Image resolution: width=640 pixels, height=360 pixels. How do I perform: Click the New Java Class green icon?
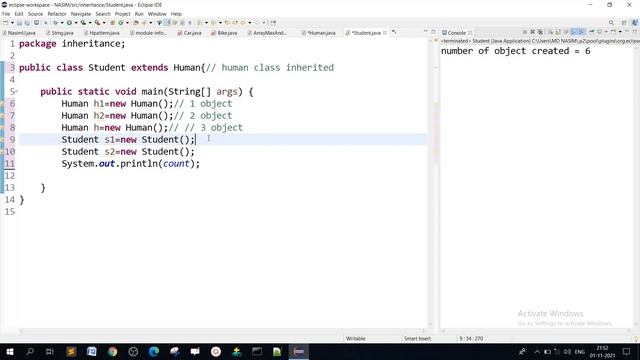[121, 23]
